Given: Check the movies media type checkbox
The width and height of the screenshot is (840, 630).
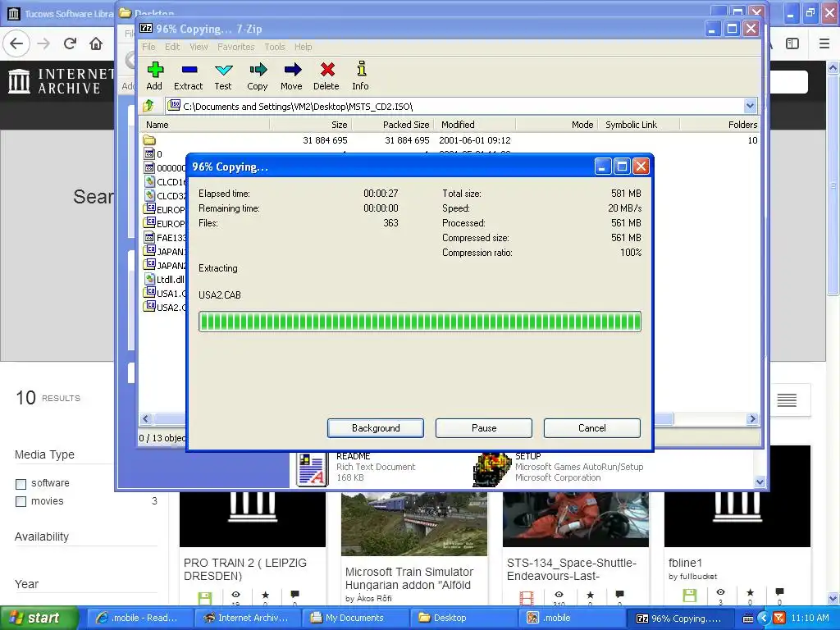Looking at the screenshot, I should 21,501.
